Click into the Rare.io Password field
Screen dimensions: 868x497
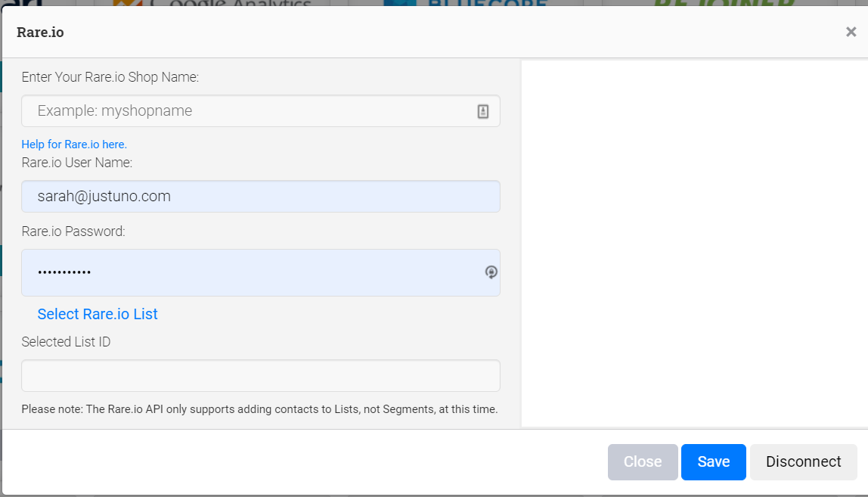pos(250,272)
